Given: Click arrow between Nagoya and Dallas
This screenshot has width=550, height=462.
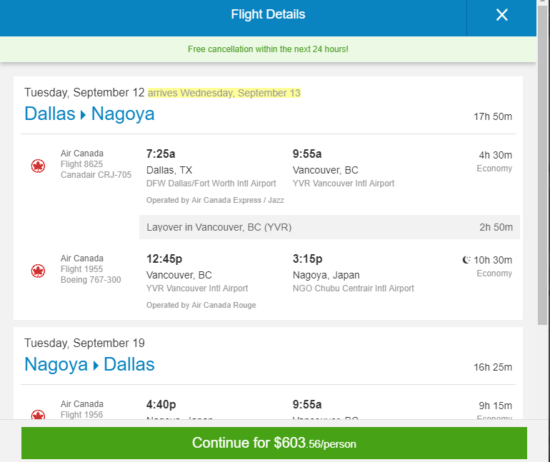Looking at the screenshot, I should [96, 366].
